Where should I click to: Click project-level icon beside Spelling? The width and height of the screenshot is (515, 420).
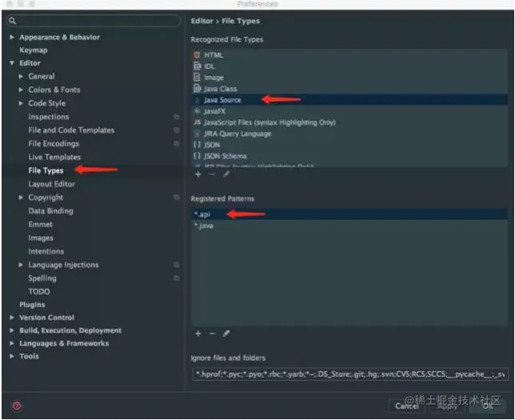pyautogui.click(x=177, y=278)
